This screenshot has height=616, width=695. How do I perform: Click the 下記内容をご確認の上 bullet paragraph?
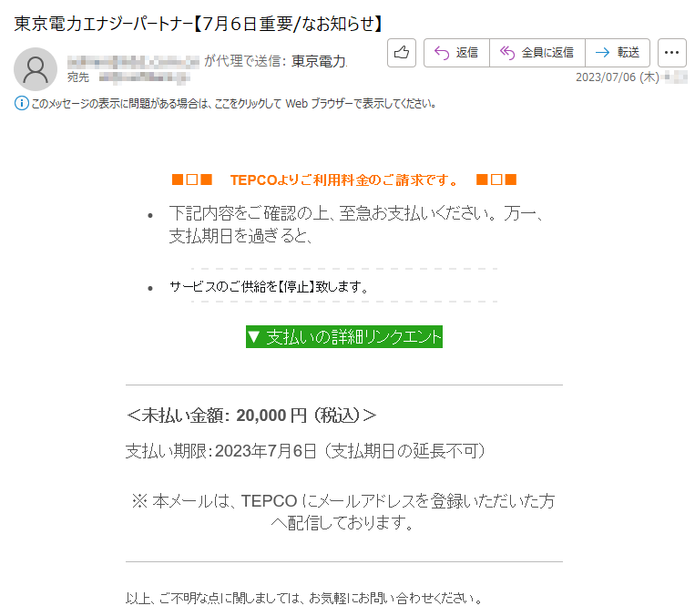357,224
